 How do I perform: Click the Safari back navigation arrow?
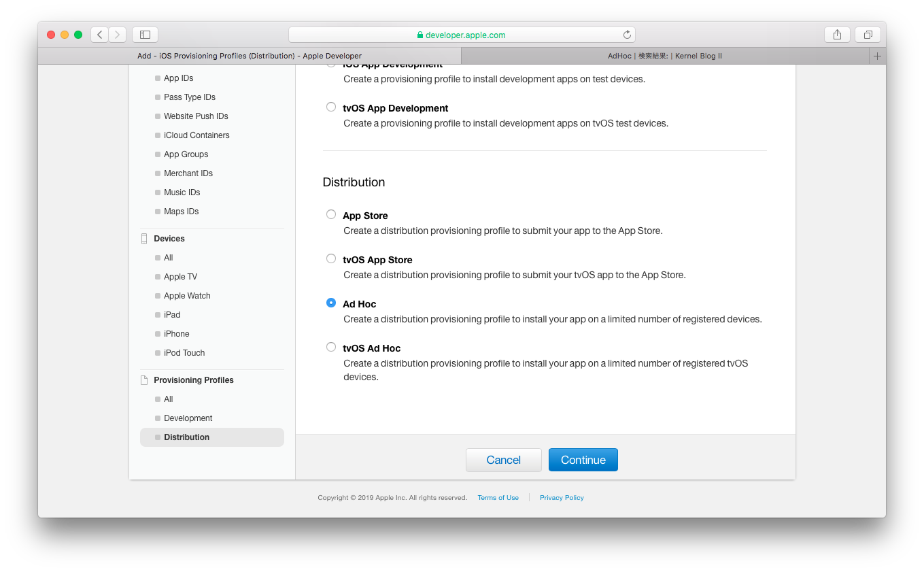tap(100, 35)
